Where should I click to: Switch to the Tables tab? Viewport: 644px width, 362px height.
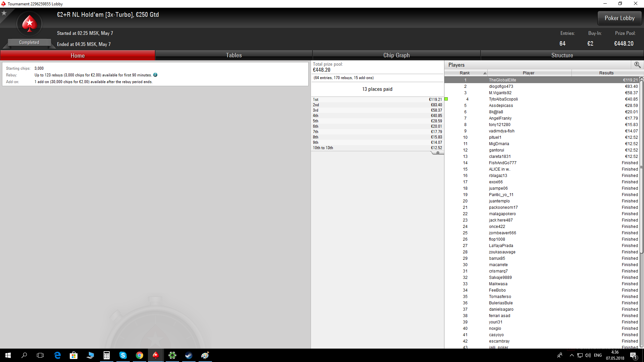[234, 55]
